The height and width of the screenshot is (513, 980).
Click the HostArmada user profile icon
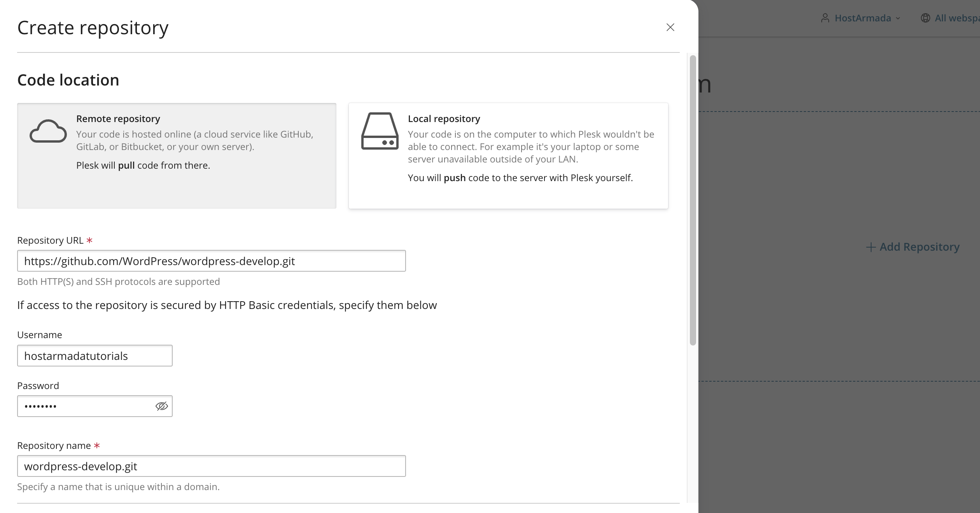tap(825, 18)
